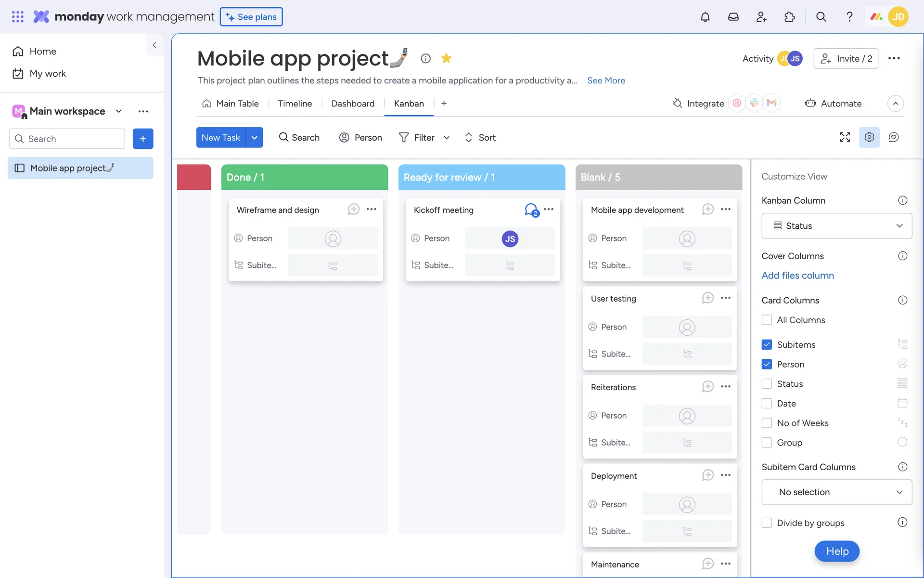924x578 pixels.
Task: Switch to the Timeline tab
Action: [295, 104]
